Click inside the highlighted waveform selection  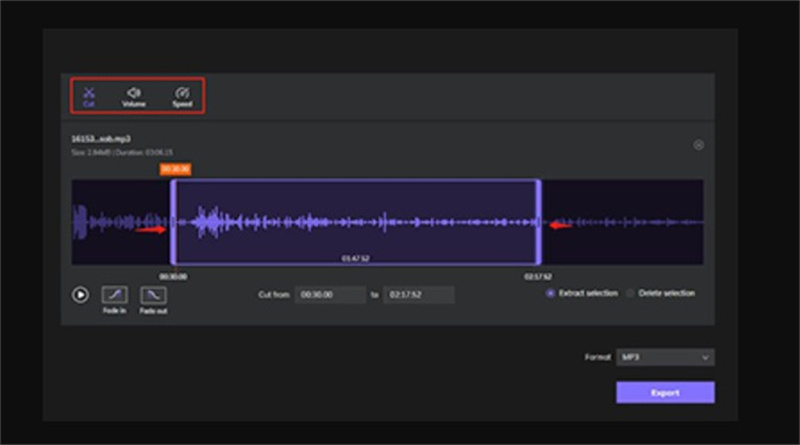(x=355, y=222)
